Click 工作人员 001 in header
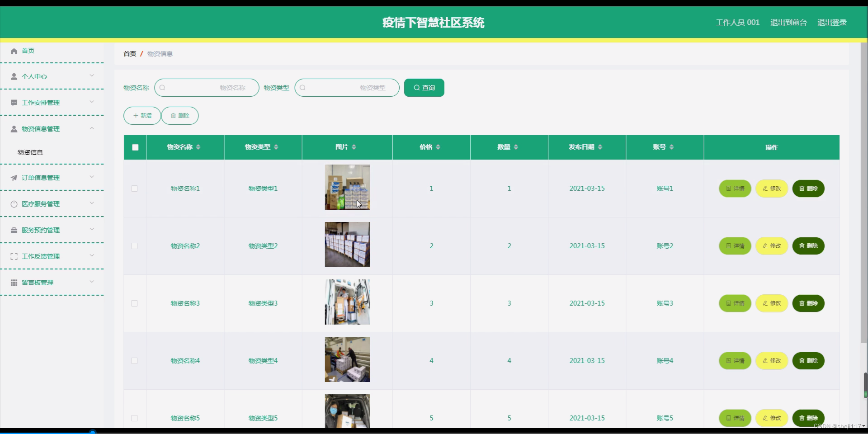 click(x=737, y=23)
